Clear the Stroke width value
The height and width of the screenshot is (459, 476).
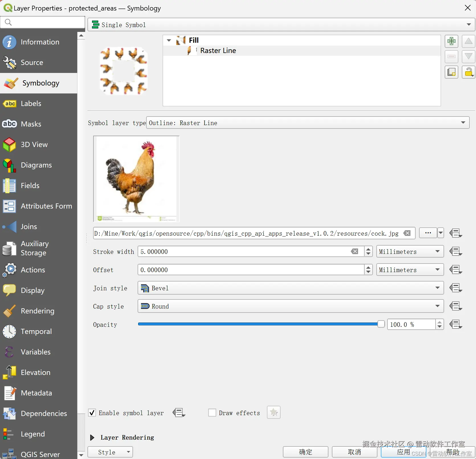tap(355, 252)
